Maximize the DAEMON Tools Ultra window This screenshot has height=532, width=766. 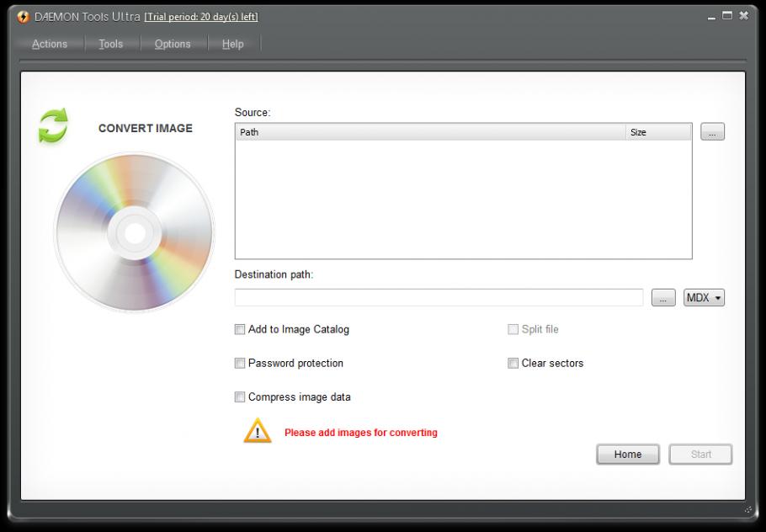click(x=727, y=16)
